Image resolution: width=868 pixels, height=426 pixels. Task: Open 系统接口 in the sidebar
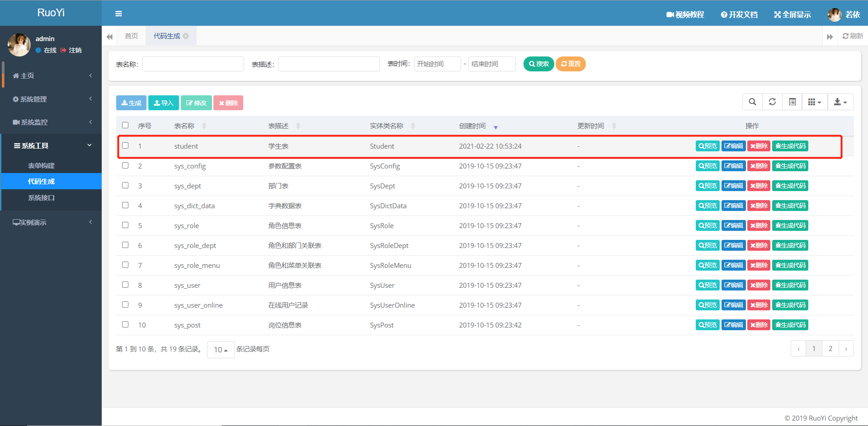[x=52, y=197]
